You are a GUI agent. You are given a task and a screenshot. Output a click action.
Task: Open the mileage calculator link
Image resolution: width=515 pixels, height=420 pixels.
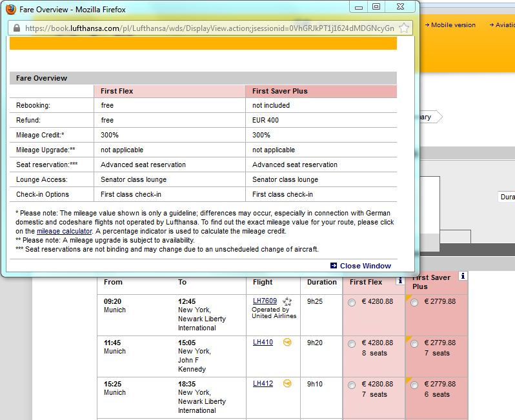pos(65,231)
